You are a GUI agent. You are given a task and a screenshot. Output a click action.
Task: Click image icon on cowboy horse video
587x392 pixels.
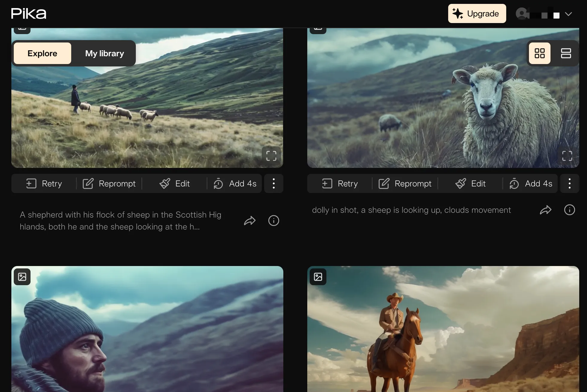[318, 276]
